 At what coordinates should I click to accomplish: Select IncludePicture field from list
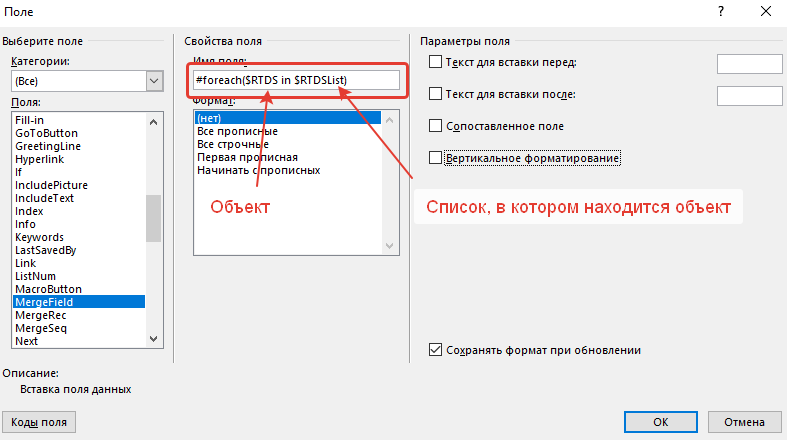[51, 185]
